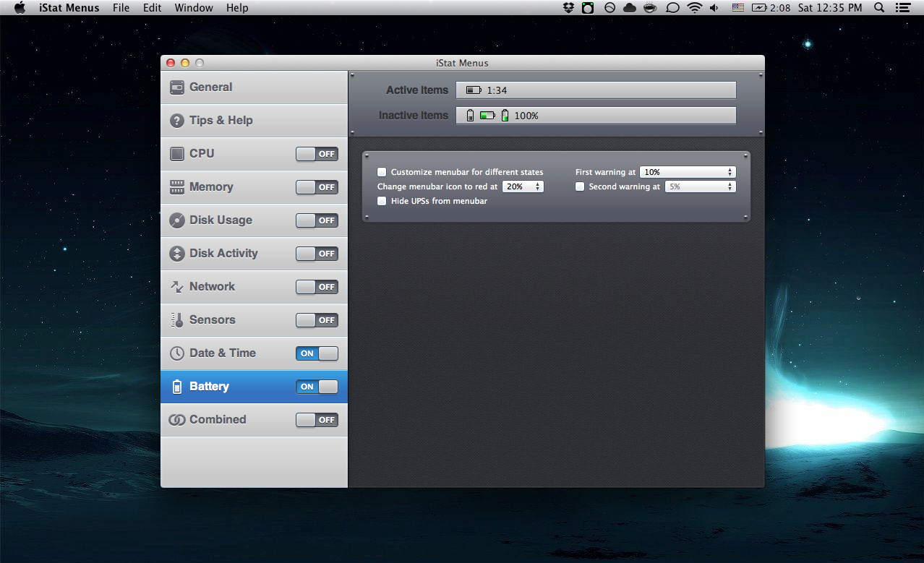Open Spotlight search magnifier
The width and height of the screenshot is (924, 563).
point(879,8)
